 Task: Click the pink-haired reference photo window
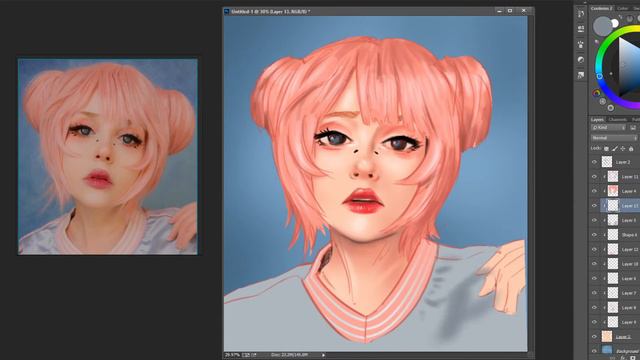pos(108,157)
